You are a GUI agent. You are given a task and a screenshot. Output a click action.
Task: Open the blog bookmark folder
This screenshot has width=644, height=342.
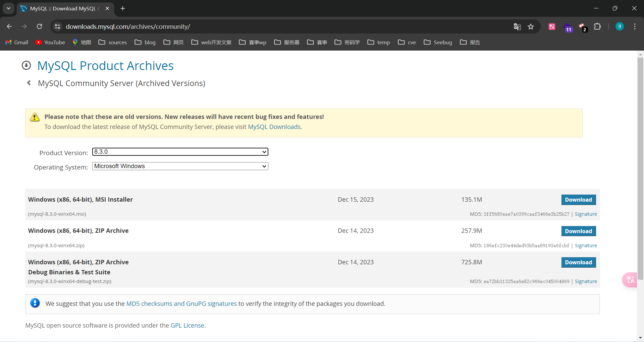145,42
